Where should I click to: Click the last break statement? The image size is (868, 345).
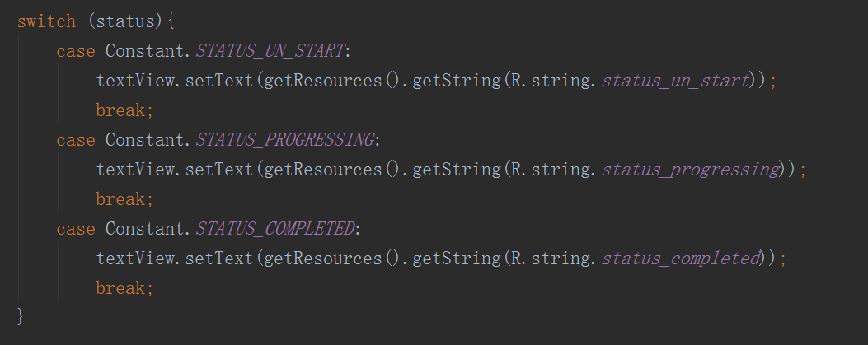(120, 288)
